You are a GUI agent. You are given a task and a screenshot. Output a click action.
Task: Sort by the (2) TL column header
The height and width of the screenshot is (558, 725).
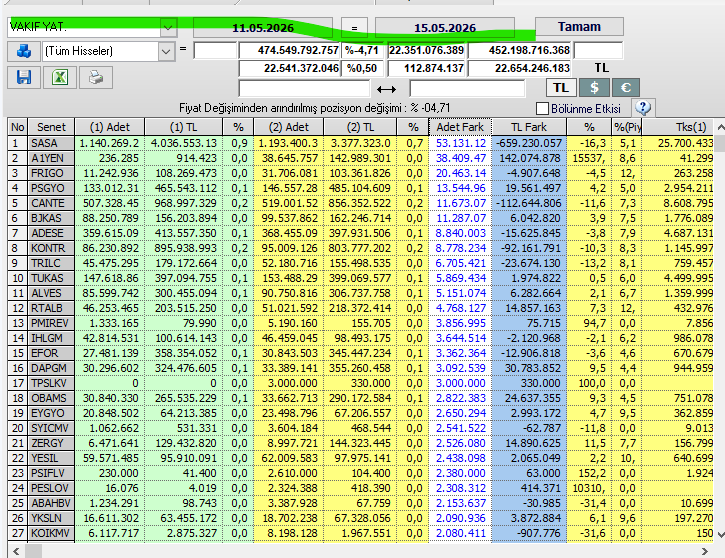coord(360,127)
